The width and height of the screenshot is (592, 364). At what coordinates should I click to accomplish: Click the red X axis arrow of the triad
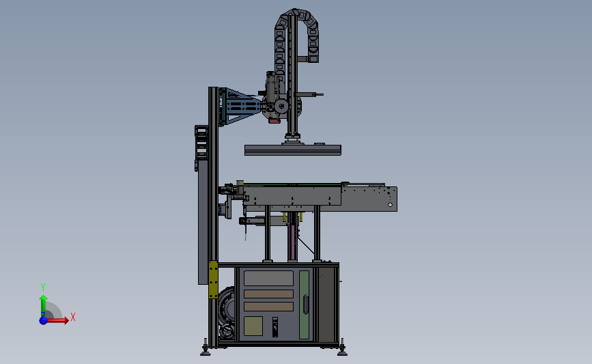57,320
